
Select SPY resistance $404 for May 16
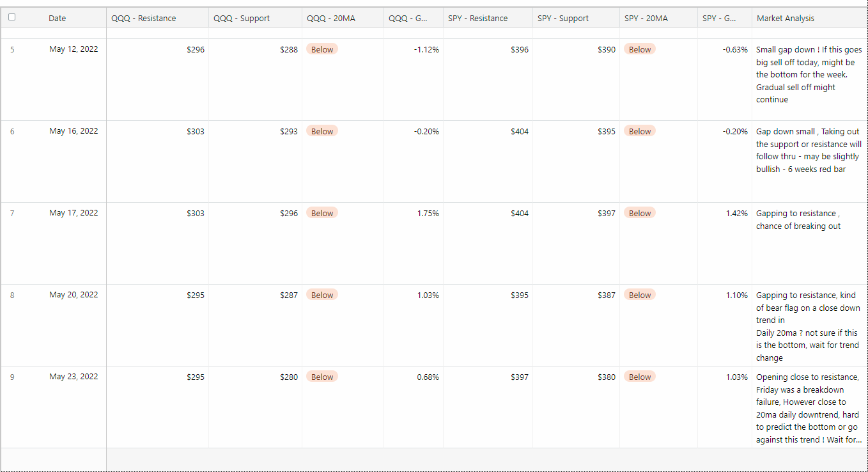tap(520, 131)
